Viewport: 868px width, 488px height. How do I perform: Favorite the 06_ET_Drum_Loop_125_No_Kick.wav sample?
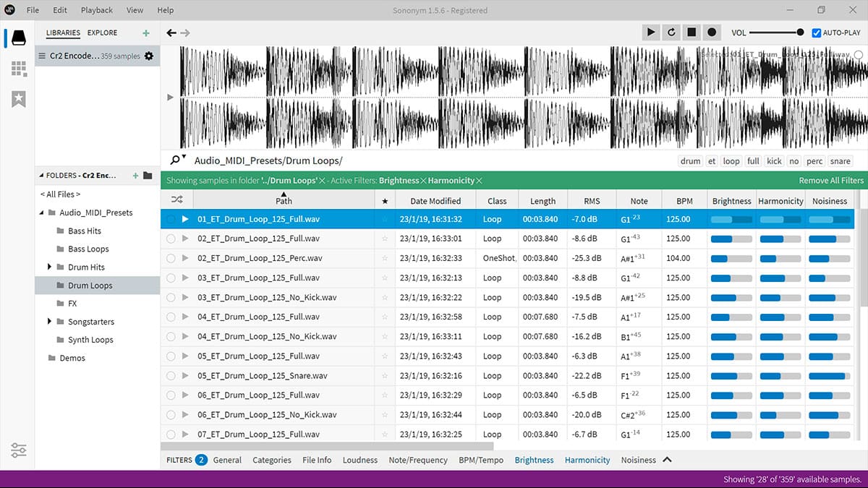[385, 415]
